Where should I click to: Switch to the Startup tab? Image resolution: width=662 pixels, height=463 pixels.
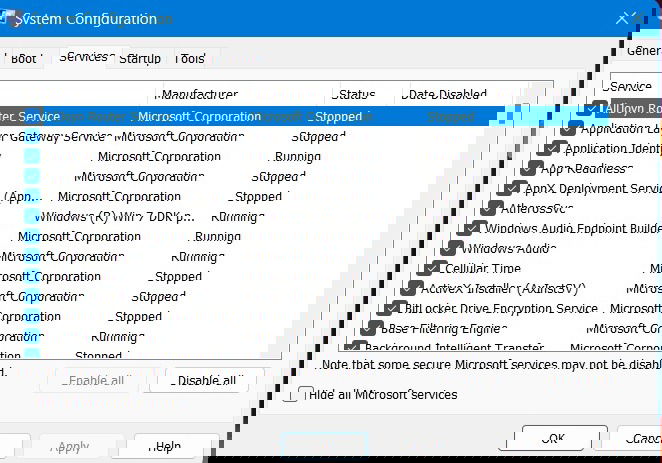tap(140, 59)
